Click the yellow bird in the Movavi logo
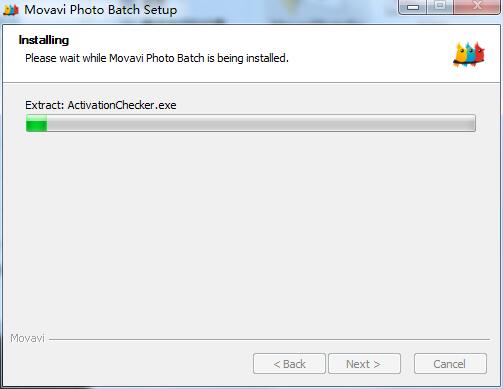The width and height of the screenshot is (503, 389). coord(460,55)
